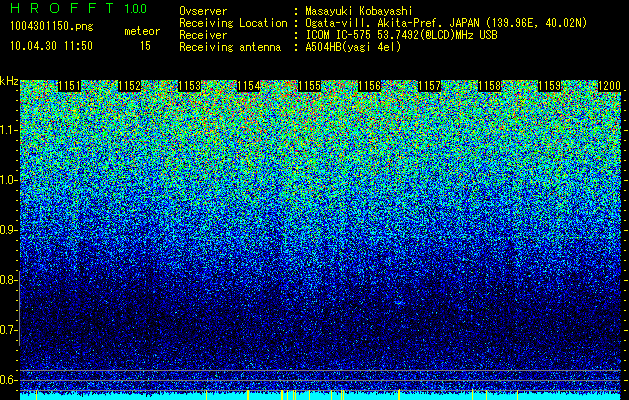
Task: Click the 1.0 frequency axis label
Action: point(8,180)
